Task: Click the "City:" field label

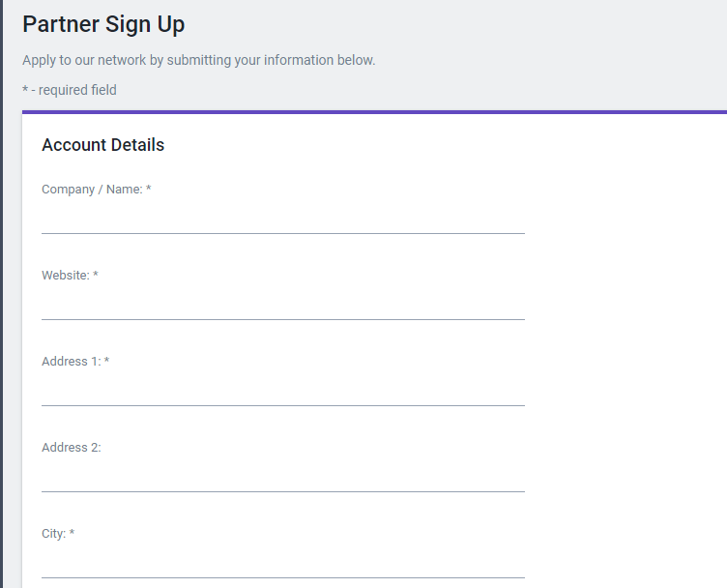Action: click(53, 534)
